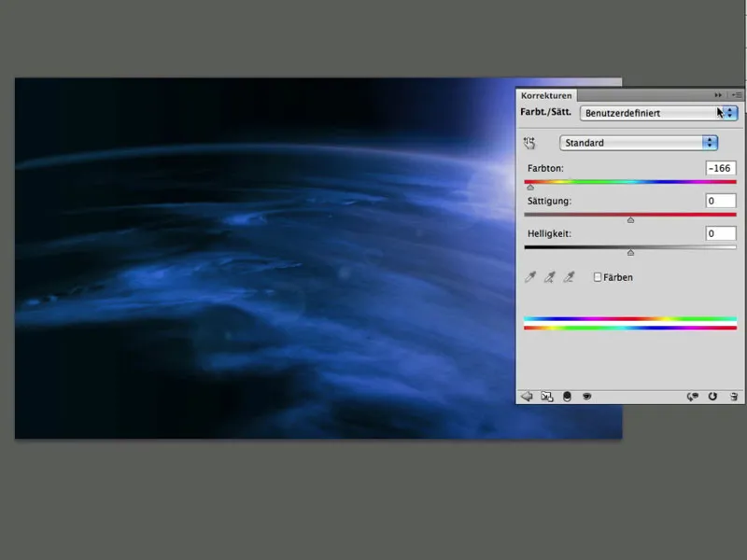The height and width of the screenshot is (560, 747).
Task: Delete adjustment layer with trash icon
Action: 734,396
